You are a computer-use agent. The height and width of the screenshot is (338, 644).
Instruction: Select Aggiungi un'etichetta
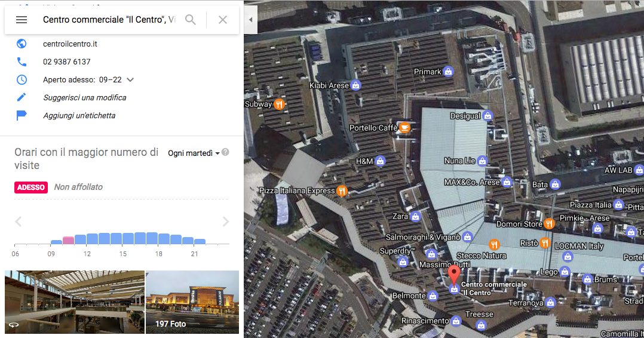[x=79, y=115]
